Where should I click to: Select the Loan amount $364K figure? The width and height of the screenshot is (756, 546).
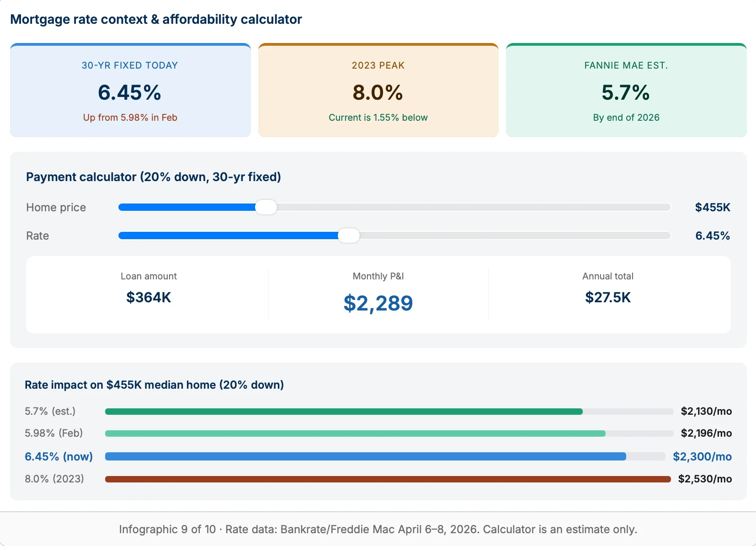tap(149, 297)
